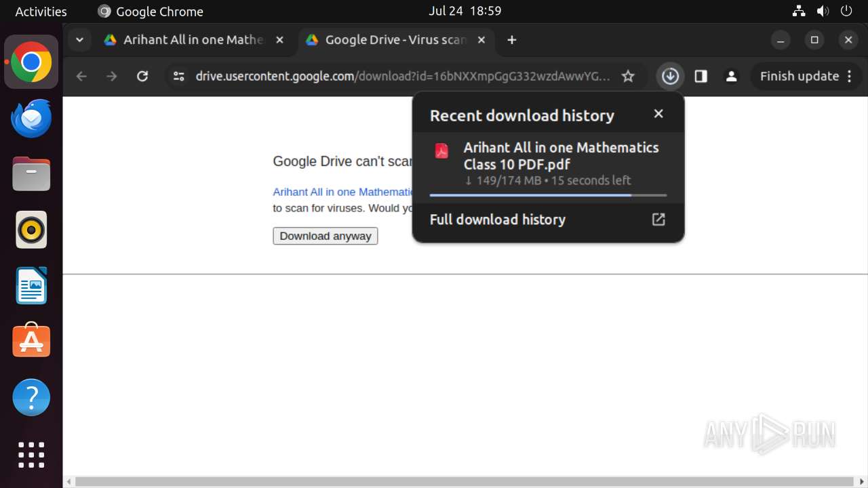Expand the tab search dropdown

pos(79,40)
